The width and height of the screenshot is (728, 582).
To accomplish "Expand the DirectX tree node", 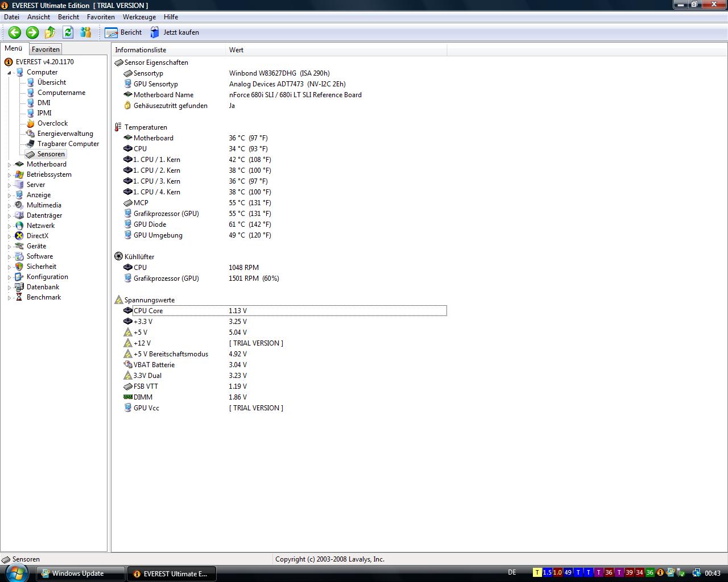I will pyautogui.click(x=9, y=236).
